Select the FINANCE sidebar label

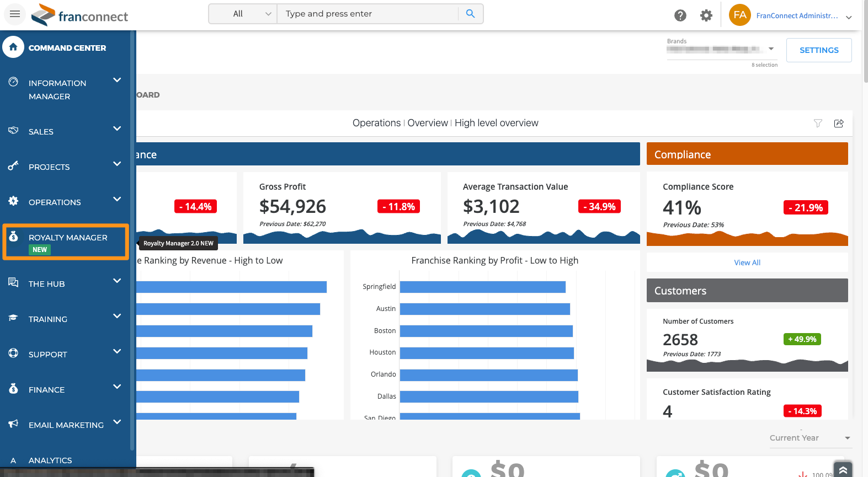(x=46, y=390)
